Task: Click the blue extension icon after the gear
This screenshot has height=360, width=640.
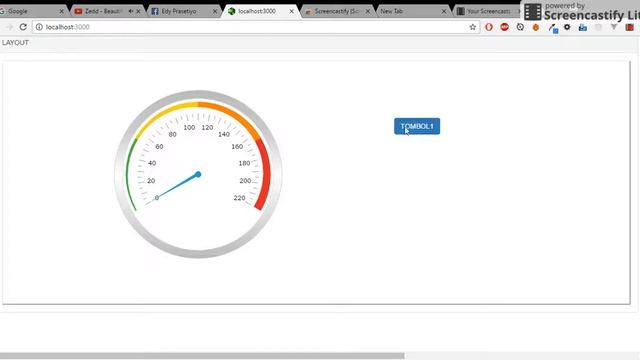Action: pos(582,27)
